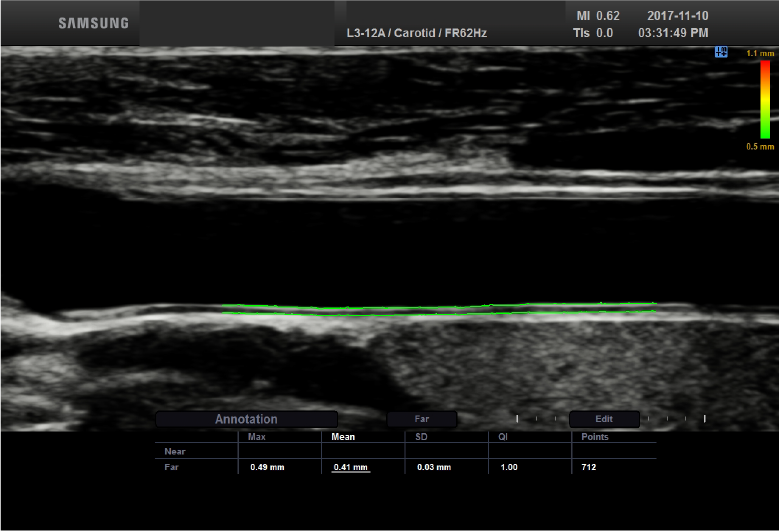The image size is (780, 531).
Task: Click the underlined 0.41 mm mean value
Action: point(350,467)
